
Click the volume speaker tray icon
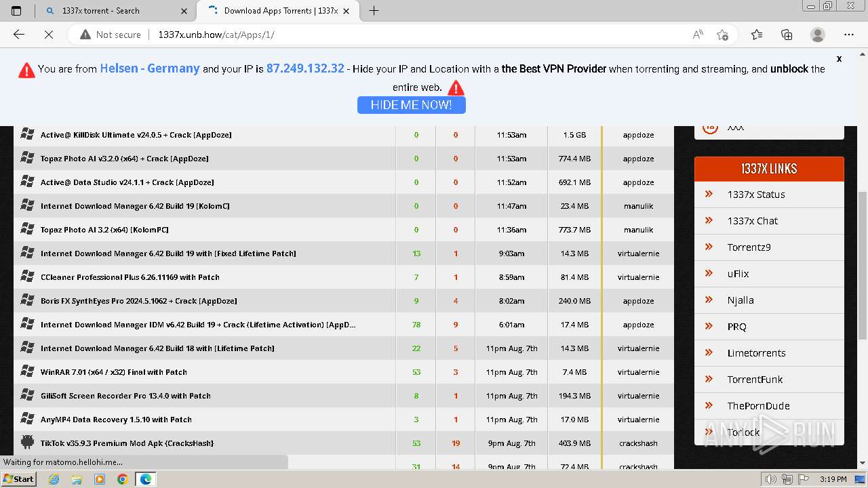770,479
